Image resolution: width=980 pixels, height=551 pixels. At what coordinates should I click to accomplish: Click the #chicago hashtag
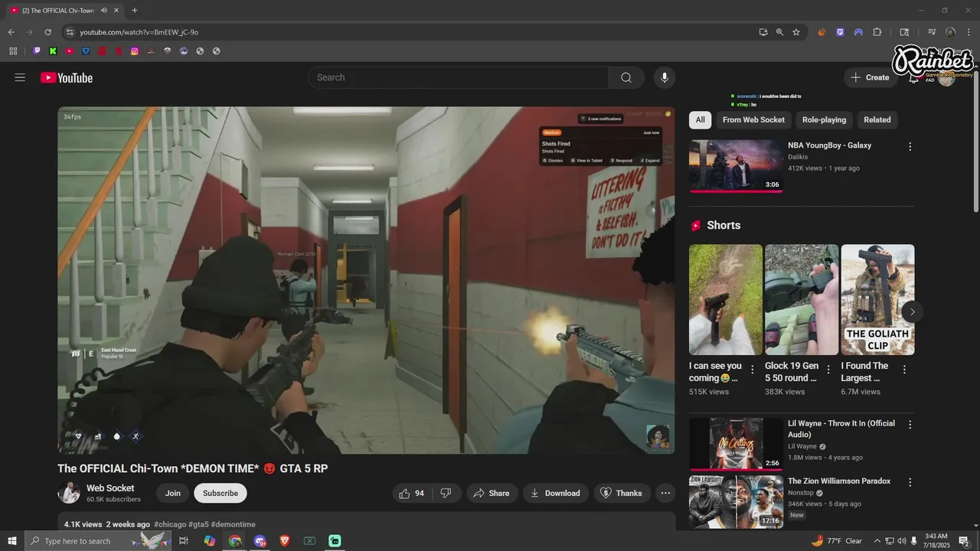(x=170, y=525)
